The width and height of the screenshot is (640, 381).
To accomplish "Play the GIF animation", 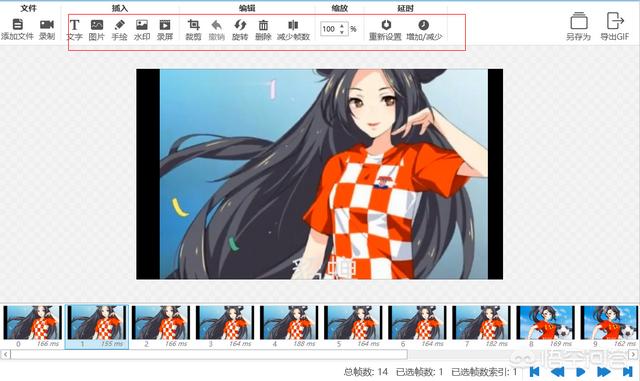I will point(580,372).
